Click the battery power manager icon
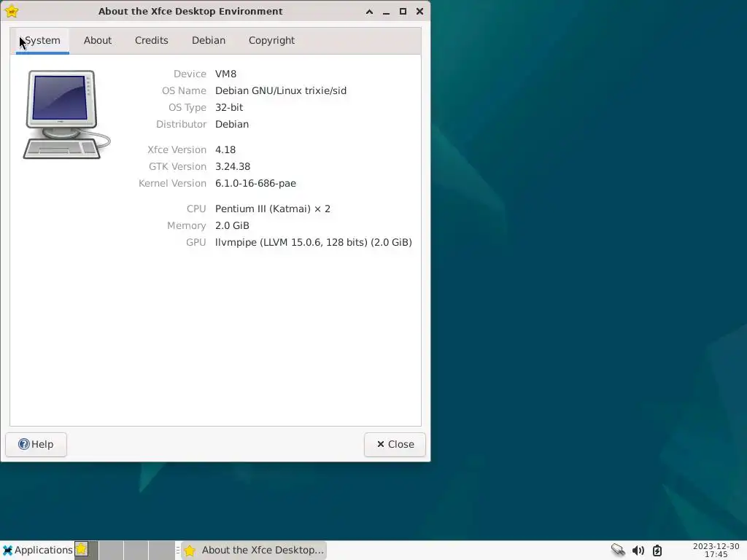 (657, 551)
